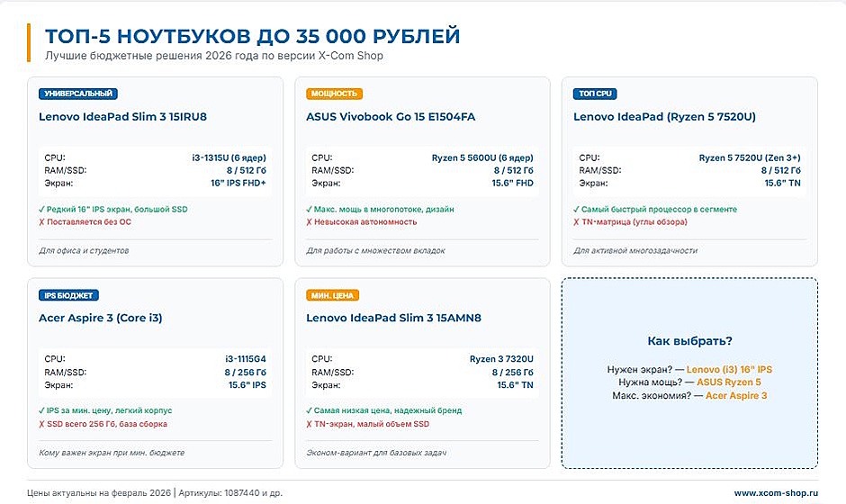Select the Lenovo IdeaPad (Ryzen 5 7520U) title
846x504 pixels.
664,117
